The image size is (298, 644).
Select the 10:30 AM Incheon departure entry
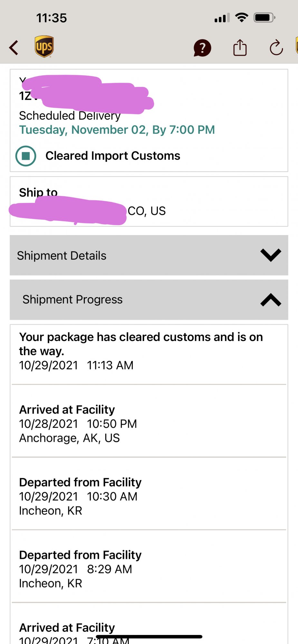click(80, 496)
